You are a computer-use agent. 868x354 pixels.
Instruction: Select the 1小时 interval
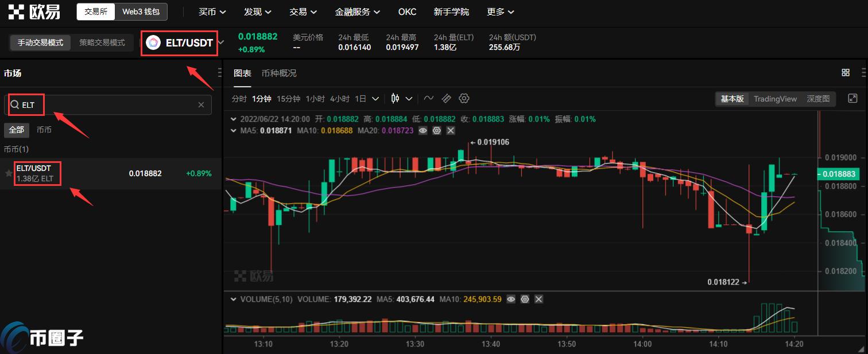(x=315, y=99)
